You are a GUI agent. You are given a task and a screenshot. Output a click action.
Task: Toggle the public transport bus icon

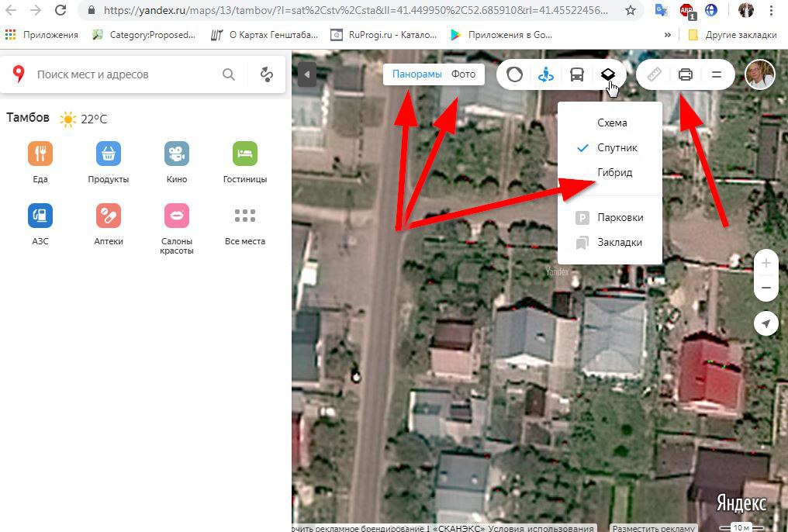pyautogui.click(x=577, y=75)
